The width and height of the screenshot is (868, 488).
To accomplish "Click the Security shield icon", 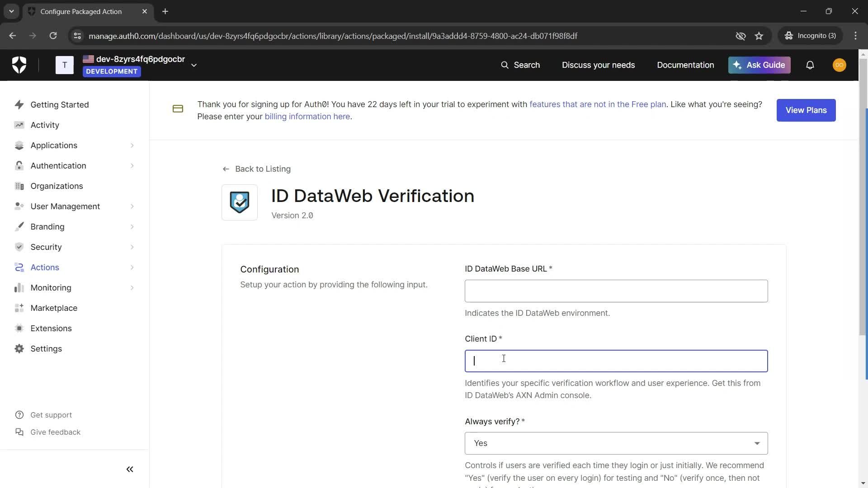I will (x=19, y=247).
